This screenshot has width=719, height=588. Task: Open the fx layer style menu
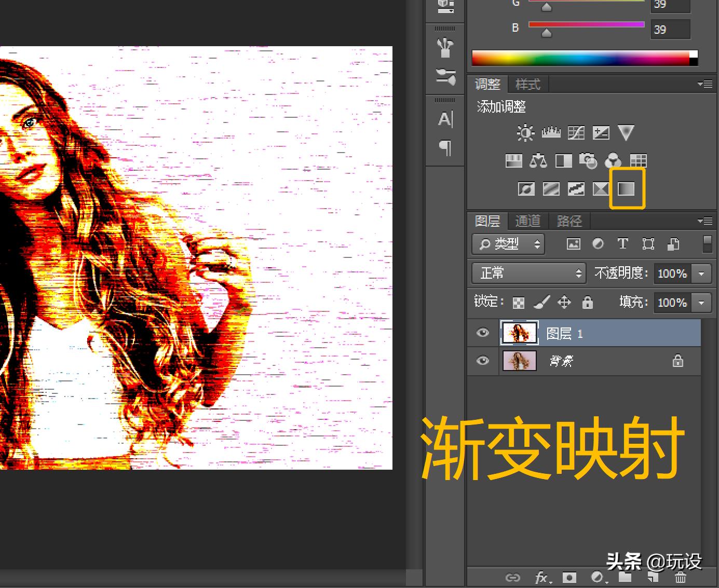pyautogui.click(x=543, y=578)
